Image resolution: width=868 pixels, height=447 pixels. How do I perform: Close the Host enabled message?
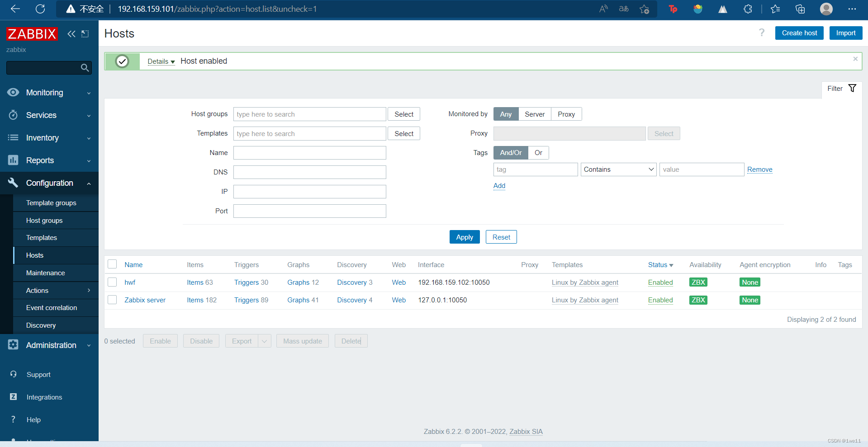[855, 59]
